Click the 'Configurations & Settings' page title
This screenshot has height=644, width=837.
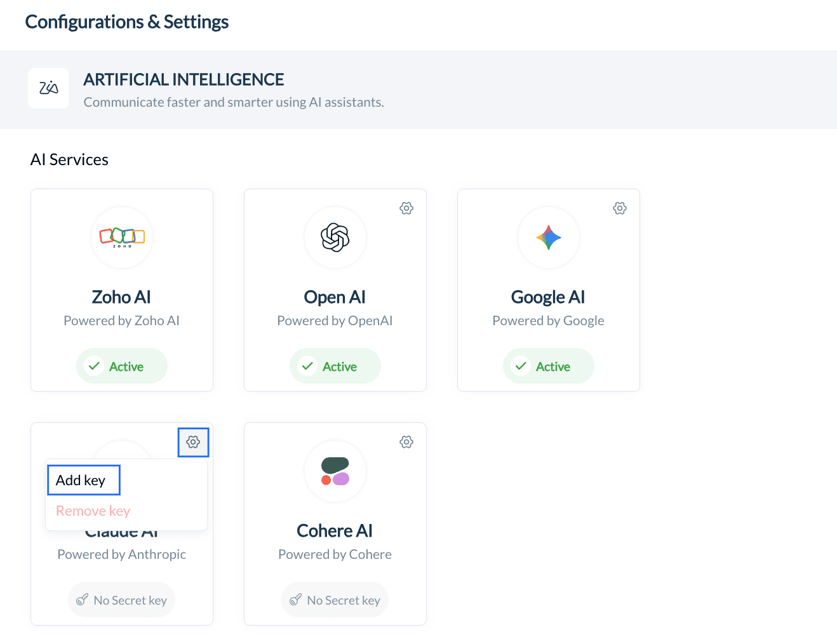pos(127,22)
